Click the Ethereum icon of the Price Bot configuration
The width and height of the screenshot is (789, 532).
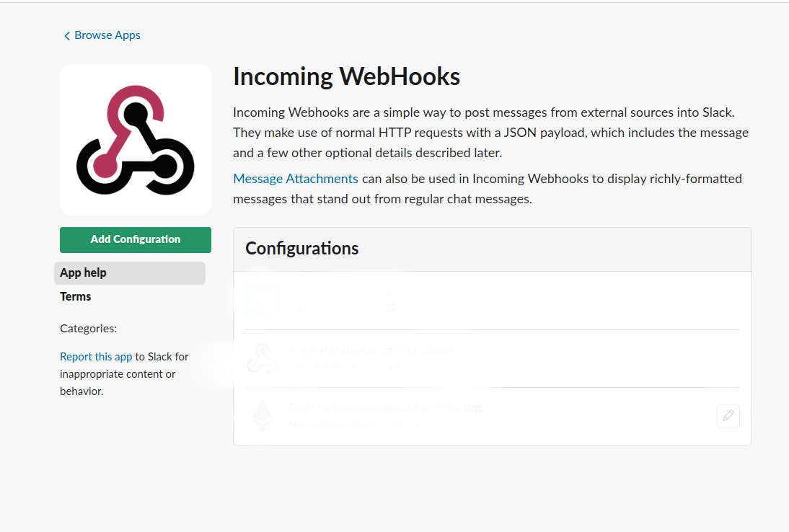[263, 416]
